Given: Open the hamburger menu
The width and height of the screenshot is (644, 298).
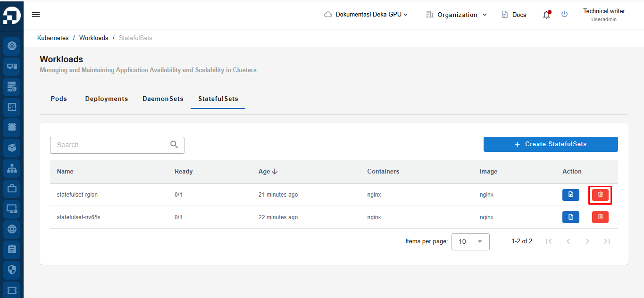Looking at the screenshot, I should tap(36, 15).
